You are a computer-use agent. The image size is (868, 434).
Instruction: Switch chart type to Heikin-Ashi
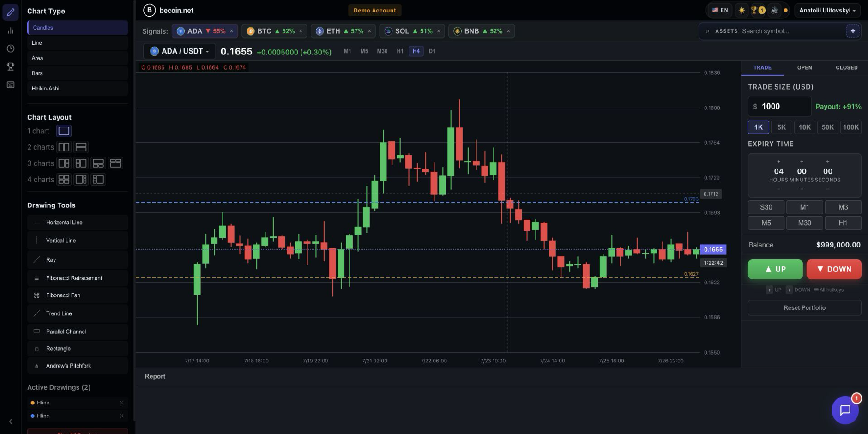[x=78, y=89]
